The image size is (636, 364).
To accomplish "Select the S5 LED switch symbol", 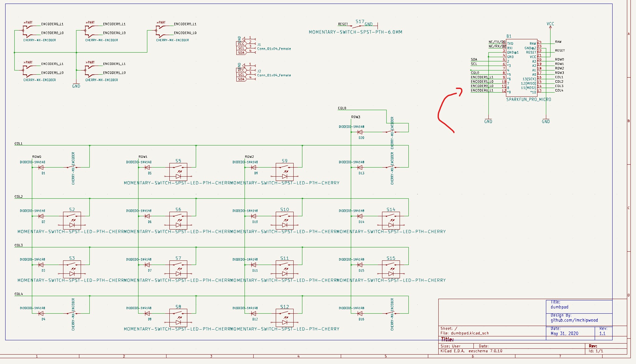I will (178, 172).
